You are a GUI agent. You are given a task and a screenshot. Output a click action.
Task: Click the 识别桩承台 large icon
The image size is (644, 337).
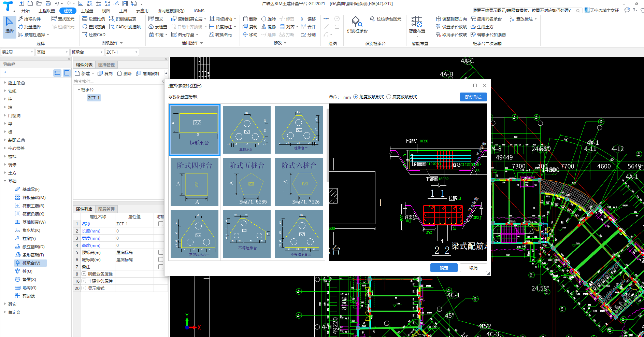click(357, 25)
